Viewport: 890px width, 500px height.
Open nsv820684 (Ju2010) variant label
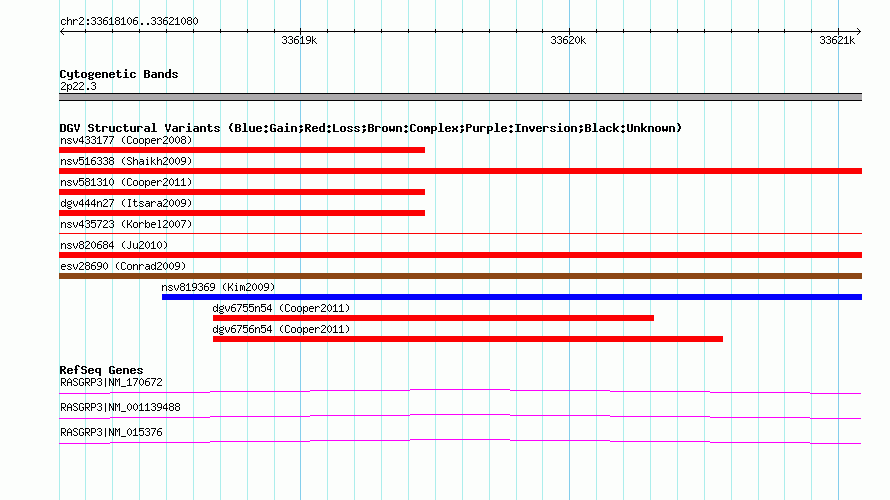coord(114,245)
